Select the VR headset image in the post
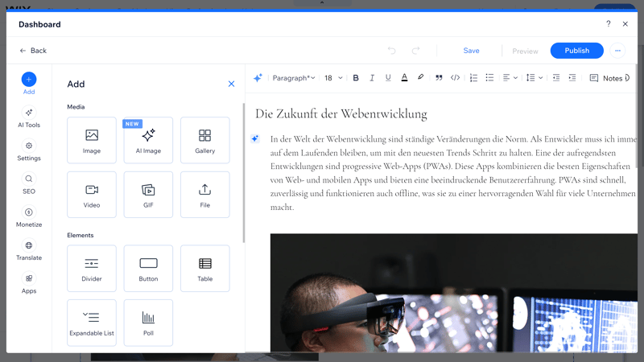This screenshot has height=362, width=644. click(453, 293)
